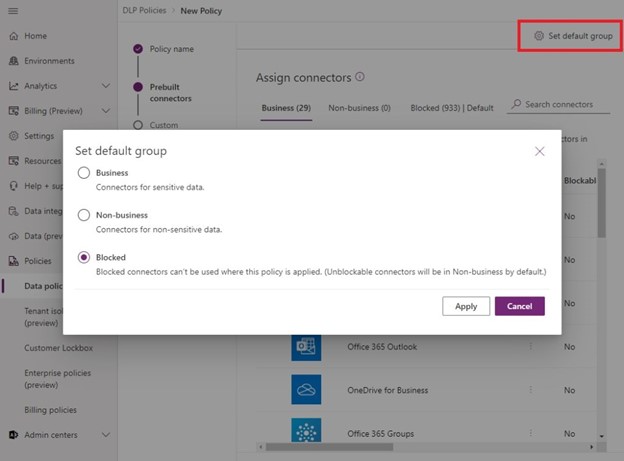This screenshot has height=461, width=624.
Task: Click the Cancel button in dialog
Action: 519,306
